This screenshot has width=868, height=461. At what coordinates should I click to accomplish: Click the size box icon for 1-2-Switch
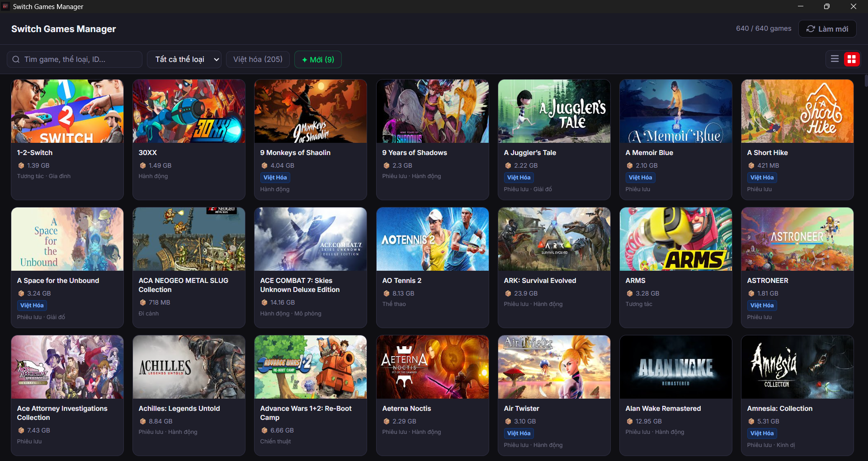point(21,166)
